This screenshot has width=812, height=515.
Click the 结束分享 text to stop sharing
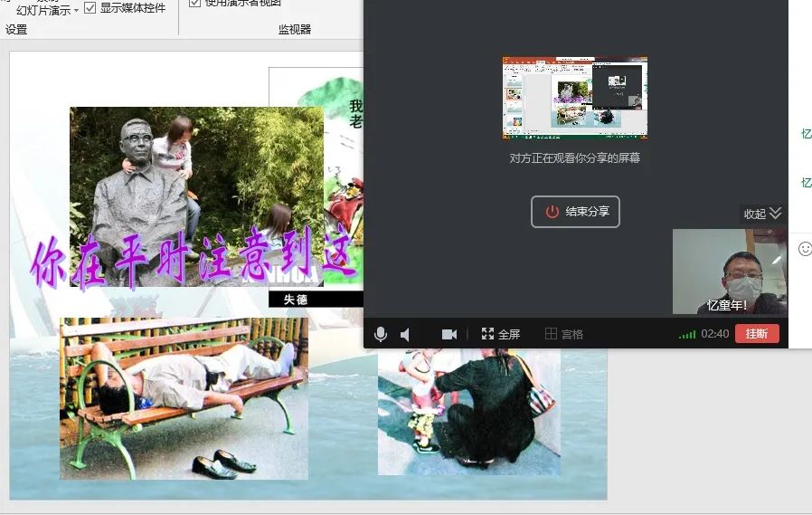(587, 212)
